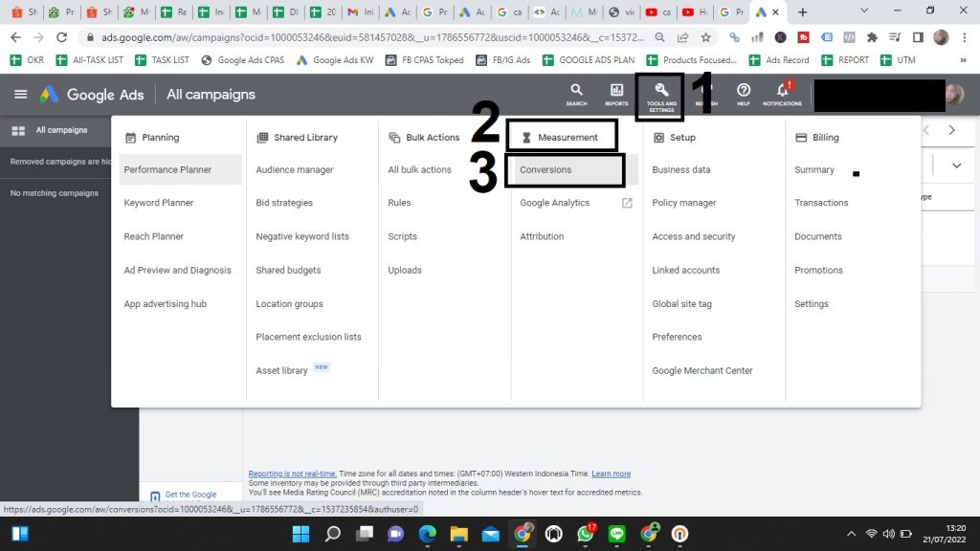The height and width of the screenshot is (551, 980).
Task: Expand the dropdown chevron at right edge
Action: click(x=956, y=165)
